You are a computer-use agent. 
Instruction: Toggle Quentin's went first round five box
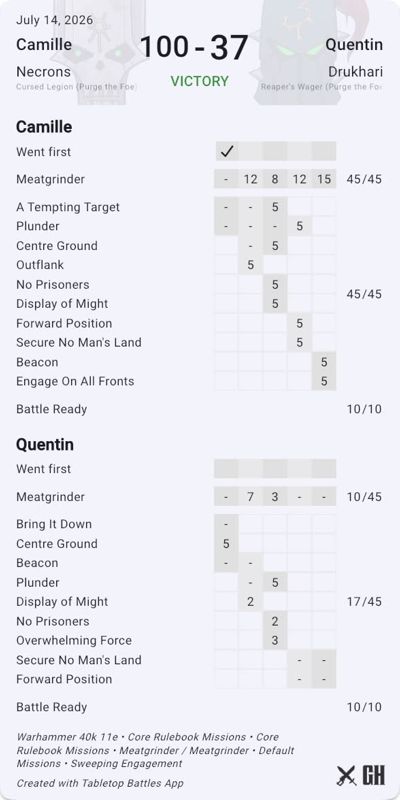(x=324, y=468)
